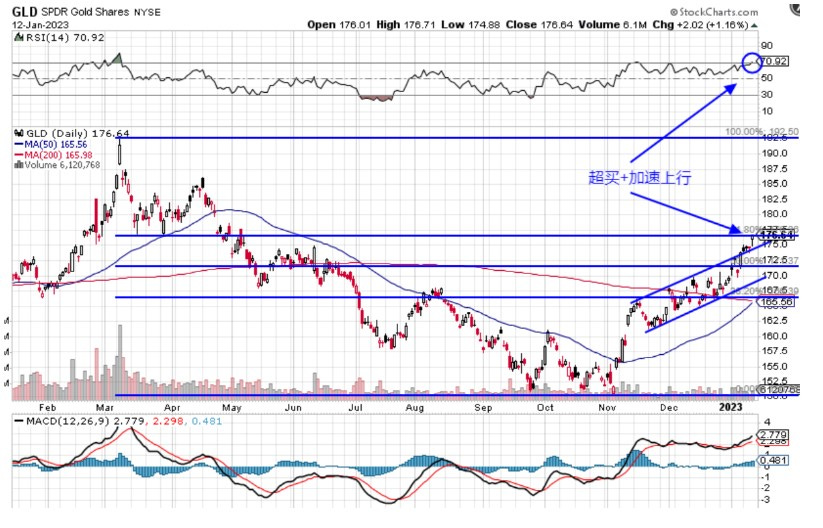Click the 10 level on the RSI axis
Image resolution: width=823 pixels, height=528 pixels.
(x=767, y=111)
